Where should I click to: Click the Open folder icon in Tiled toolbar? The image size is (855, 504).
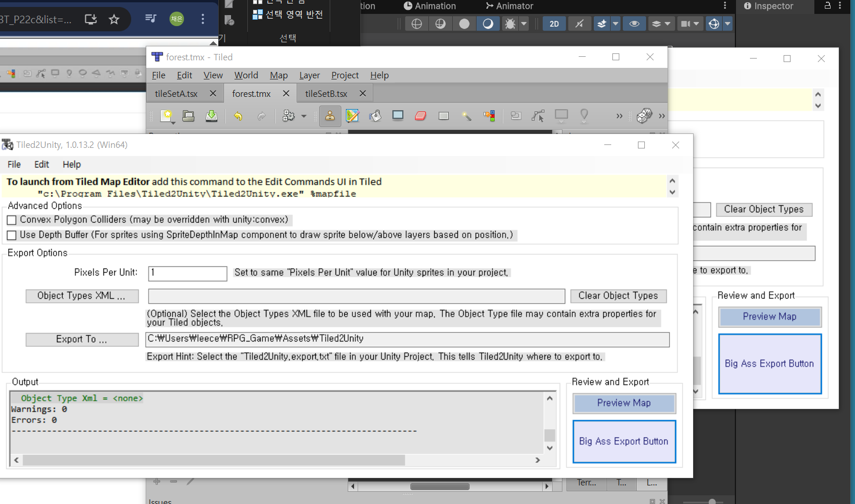188,116
